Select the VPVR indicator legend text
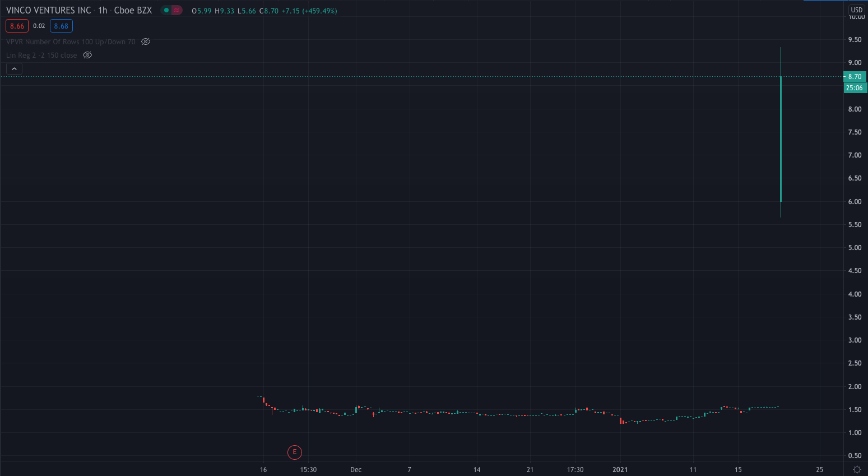868x476 pixels. (71, 41)
